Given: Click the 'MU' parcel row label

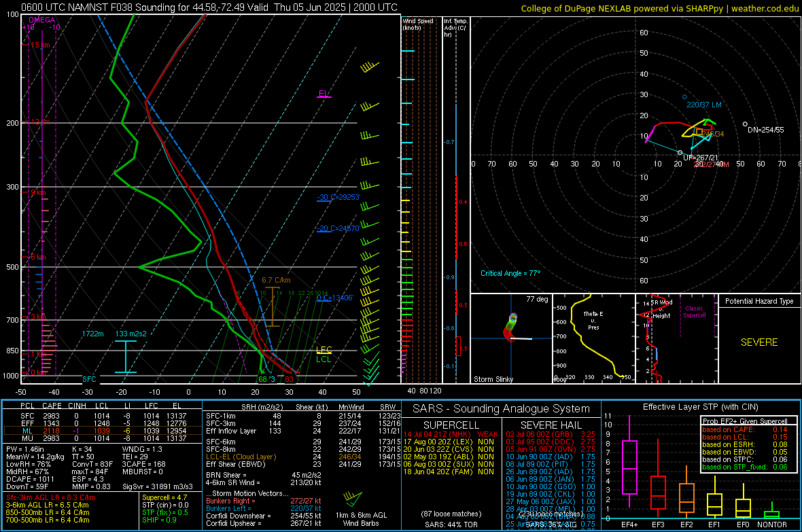Looking at the screenshot, I should [x=27, y=438].
